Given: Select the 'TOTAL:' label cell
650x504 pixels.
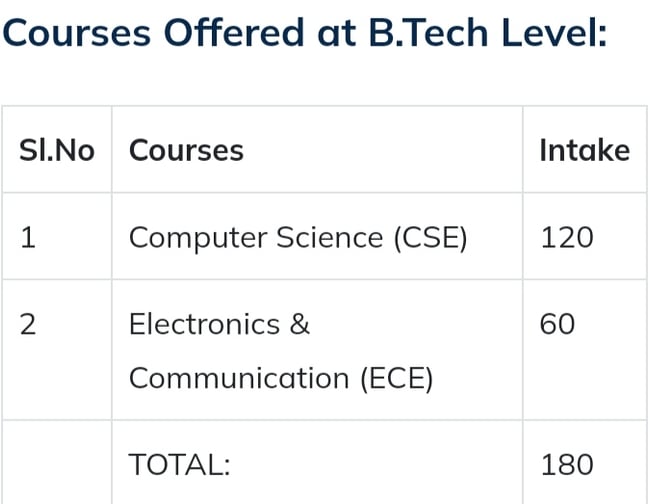Looking at the screenshot, I should pos(180,465).
